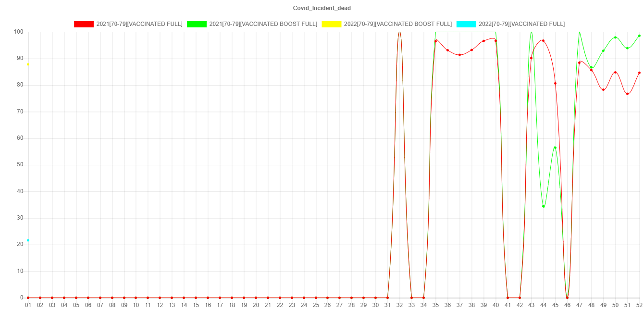Select the red data point at week 51
This screenshot has height=322, width=644.
coord(627,94)
